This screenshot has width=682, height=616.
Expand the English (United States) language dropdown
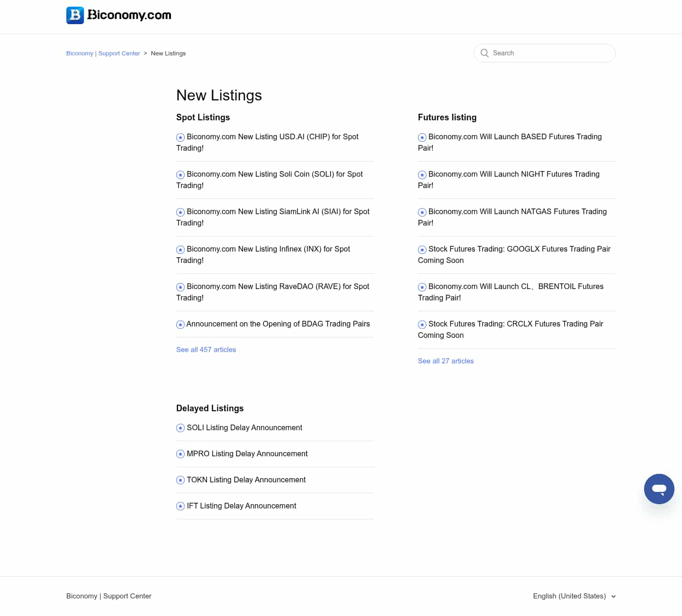point(569,596)
